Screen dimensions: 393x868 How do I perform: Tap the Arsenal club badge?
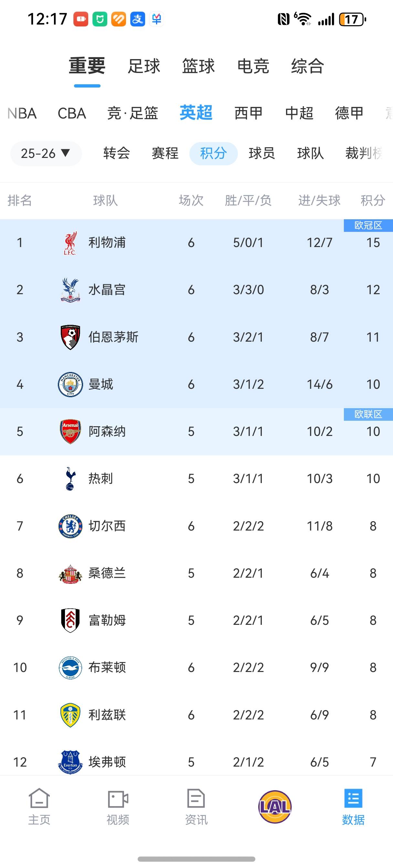coord(70,432)
